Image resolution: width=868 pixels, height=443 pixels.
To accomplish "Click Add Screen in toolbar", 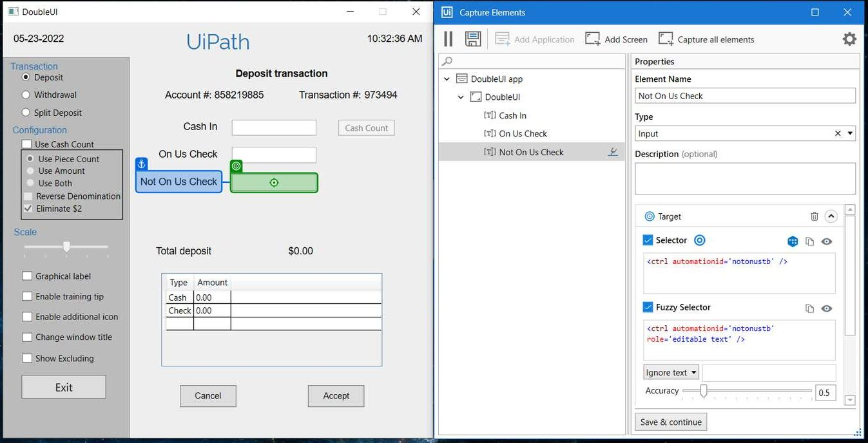I will [617, 39].
